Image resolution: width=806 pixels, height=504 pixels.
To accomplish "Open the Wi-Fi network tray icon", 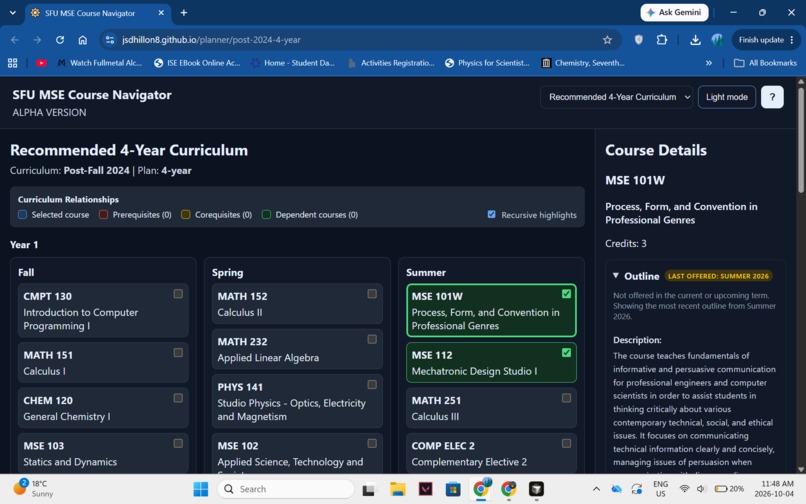I will pyautogui.click(x=684, y=489).
